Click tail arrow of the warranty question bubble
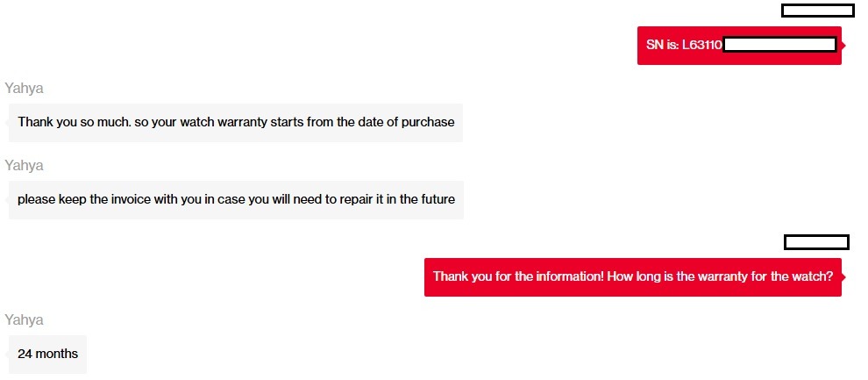868x380 pixels. 843,276
